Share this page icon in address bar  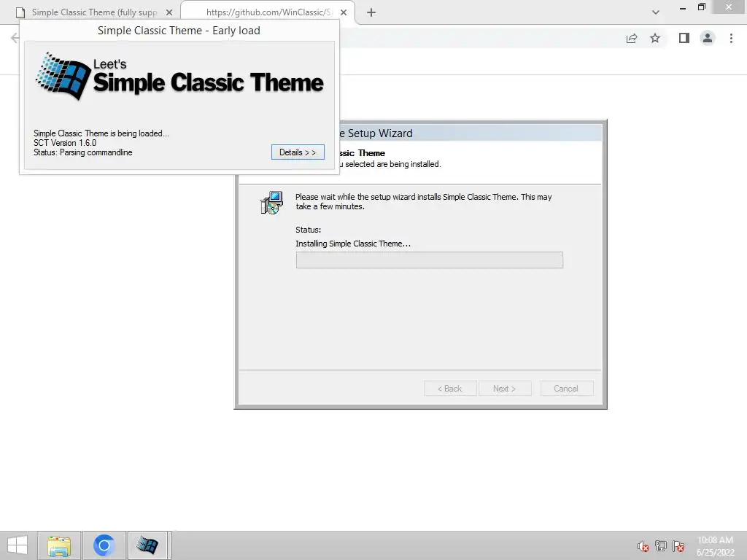tap(632, 39)
